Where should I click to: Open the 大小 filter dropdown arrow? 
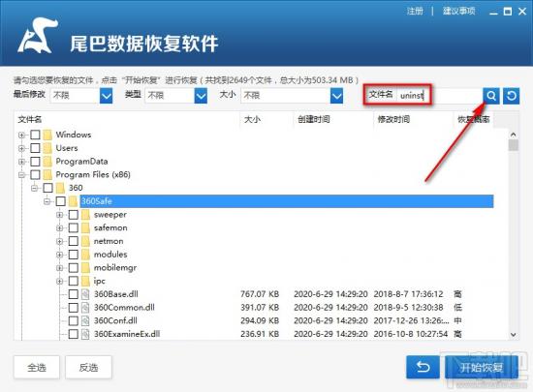coord(336,96)
